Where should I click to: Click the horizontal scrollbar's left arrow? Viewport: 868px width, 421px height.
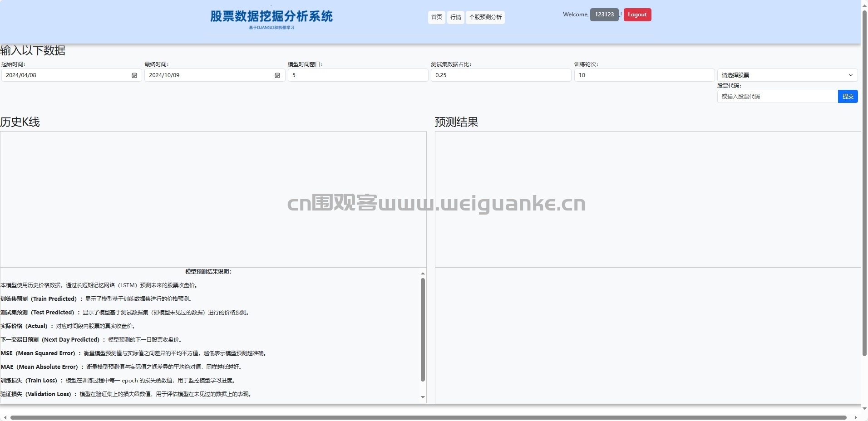click(5, 417)
